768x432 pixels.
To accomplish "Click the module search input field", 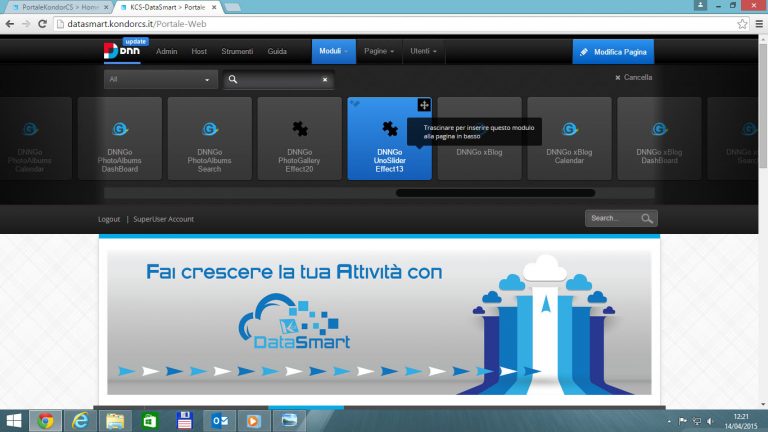I will [278, 79].
